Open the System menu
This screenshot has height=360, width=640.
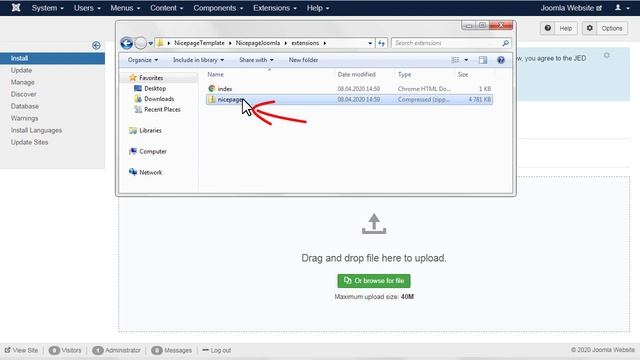(x=48, y=8)
